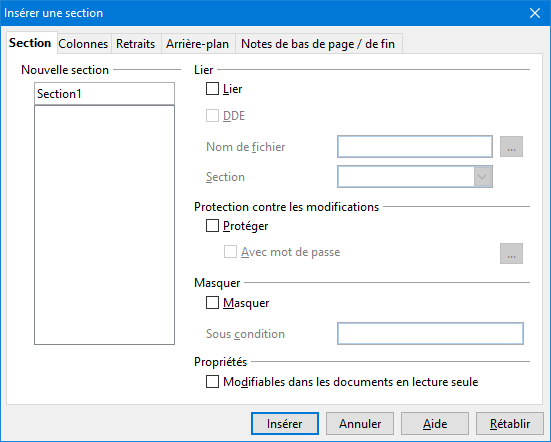
Task: Click the Insérer button
Action: tap(285, 424)
